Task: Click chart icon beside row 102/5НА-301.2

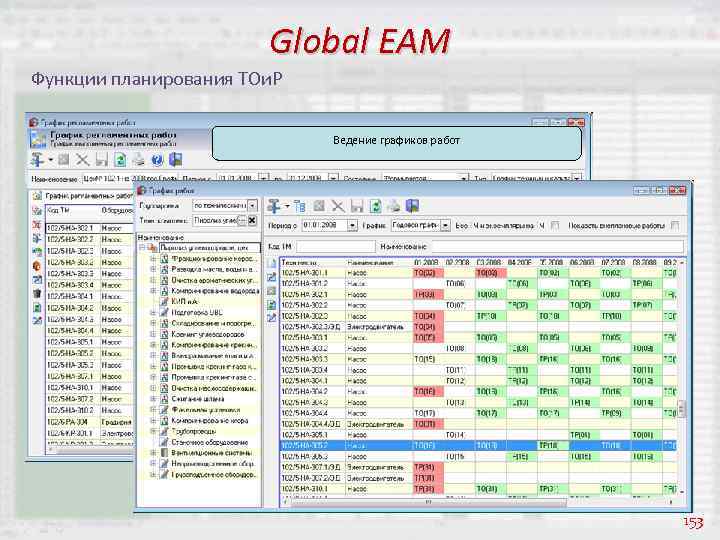Action: click(x=271, y=277)
